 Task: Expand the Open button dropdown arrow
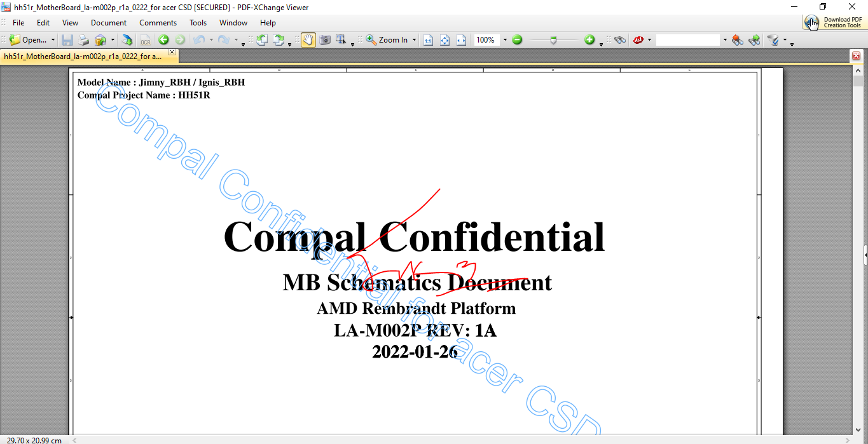pyautogui.click(x=53, y=40)
